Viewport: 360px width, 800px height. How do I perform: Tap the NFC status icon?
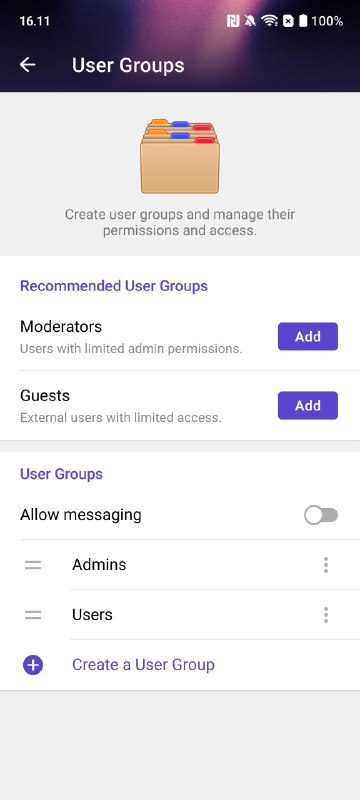click(233, 21)
